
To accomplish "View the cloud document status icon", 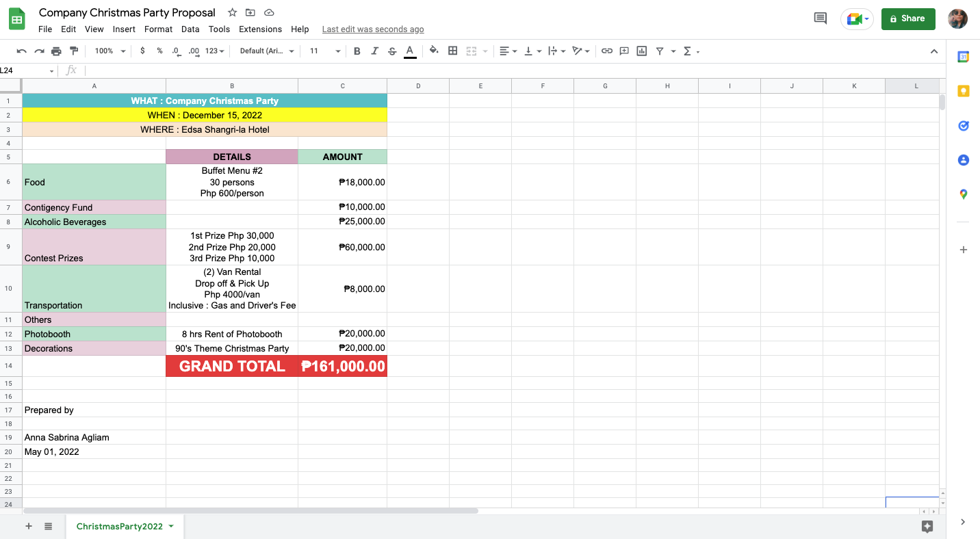I will coord(269,13).
